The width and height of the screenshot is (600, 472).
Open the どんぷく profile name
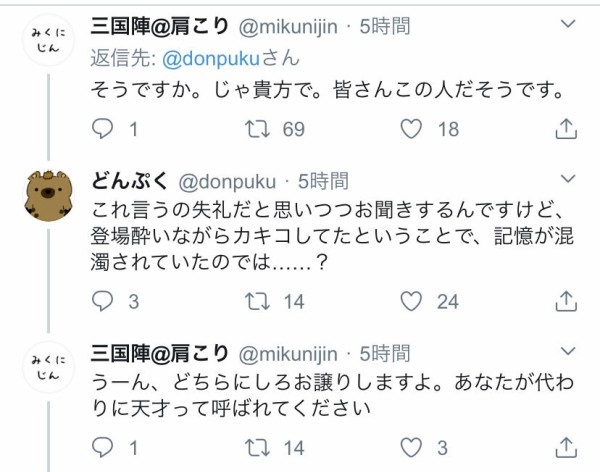130,181
